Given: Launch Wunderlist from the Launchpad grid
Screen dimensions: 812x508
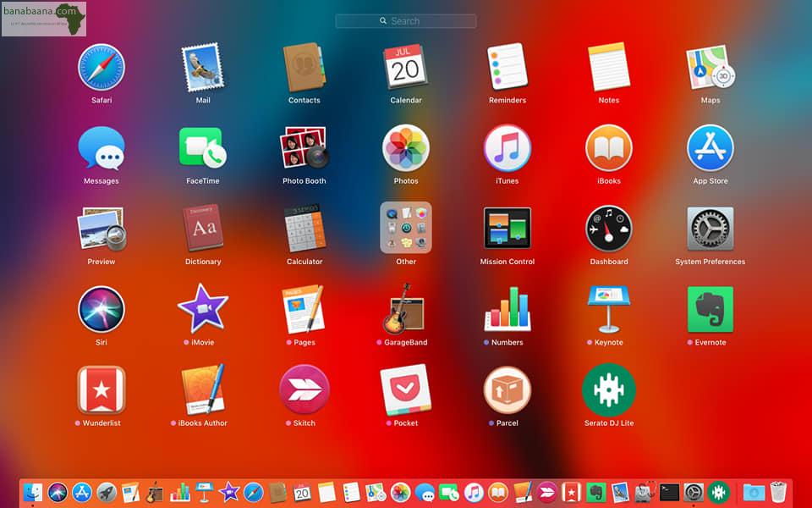Looking at the screenshot, I should tap(101, 389).
